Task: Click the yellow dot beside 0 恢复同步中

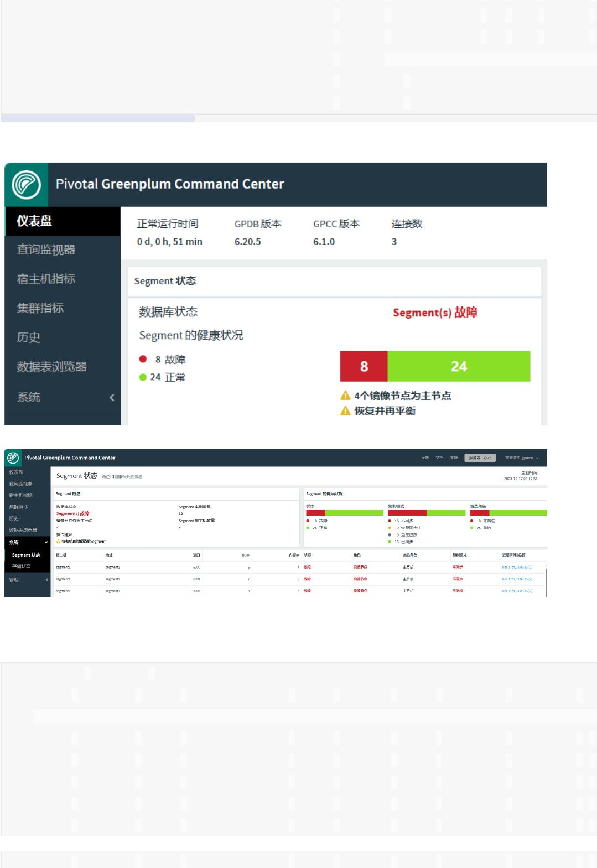Action: point(390,528)
